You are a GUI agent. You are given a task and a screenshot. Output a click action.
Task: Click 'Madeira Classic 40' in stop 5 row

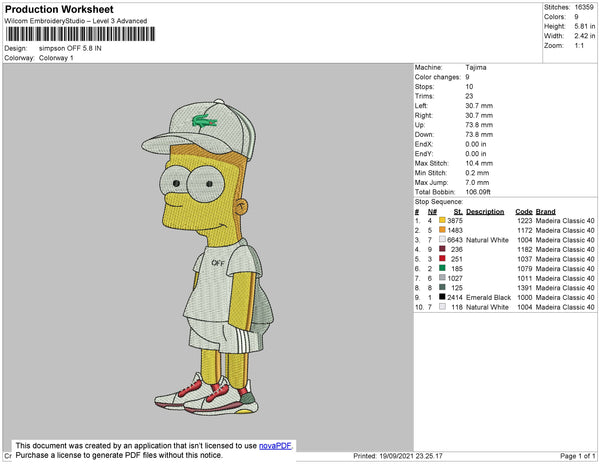point(565,259)
